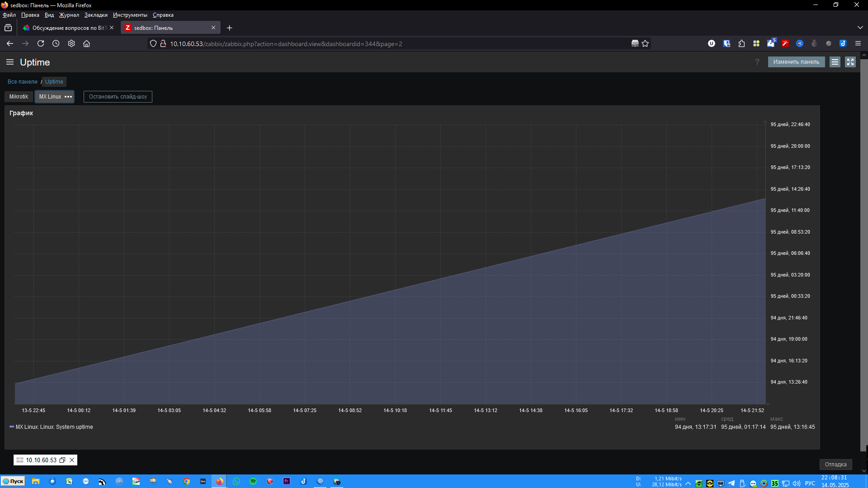The image size is (868, 488).
Task: Open the Правка menu
Action: 30,15
